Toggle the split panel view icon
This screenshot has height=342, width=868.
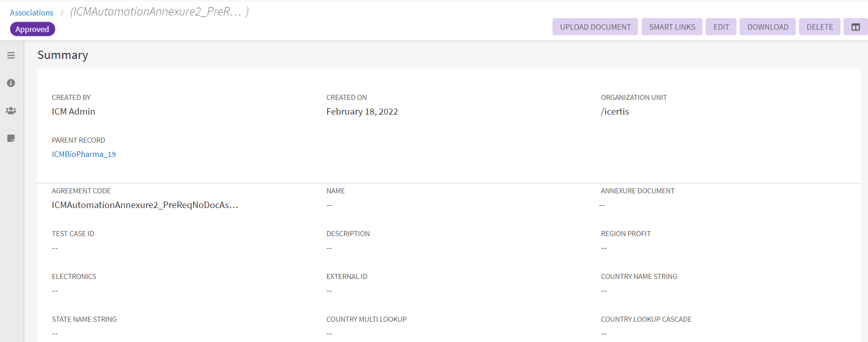(855, 27)
